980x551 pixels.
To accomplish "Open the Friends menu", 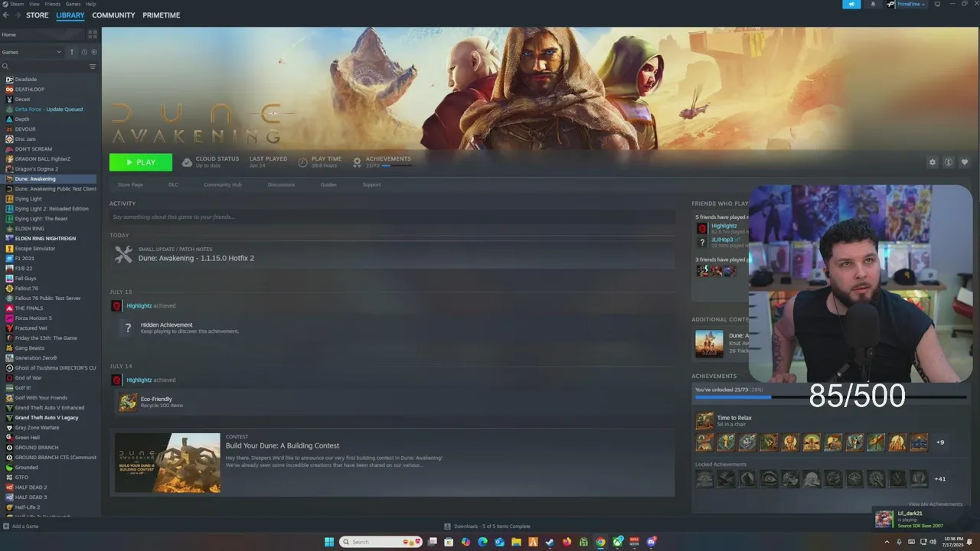I will click(53, 4).
